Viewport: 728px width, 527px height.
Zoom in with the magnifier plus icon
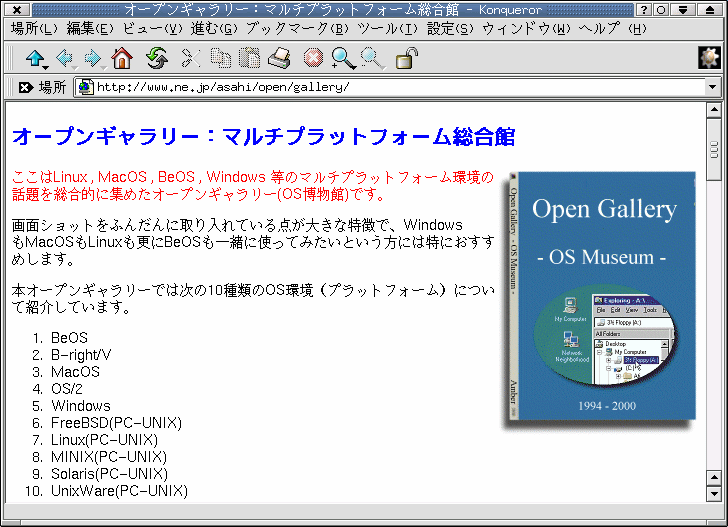pos(343,59)
